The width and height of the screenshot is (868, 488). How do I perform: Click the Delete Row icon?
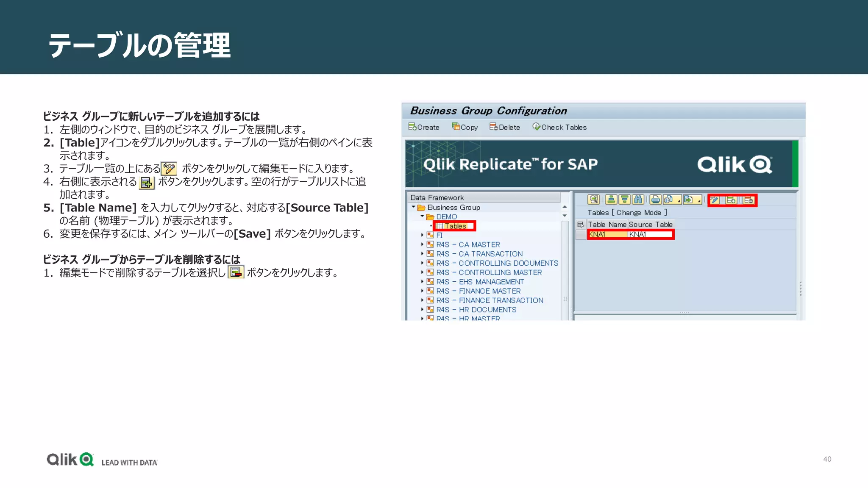click(748, 200)
